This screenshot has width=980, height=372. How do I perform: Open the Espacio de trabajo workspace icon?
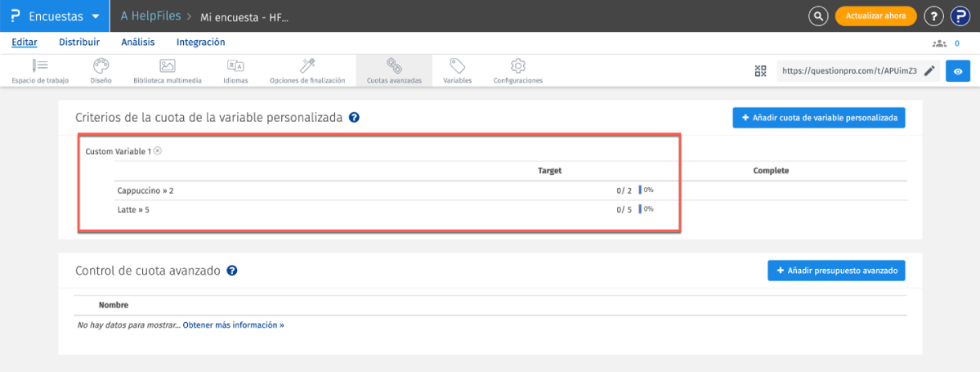(40, 65)
